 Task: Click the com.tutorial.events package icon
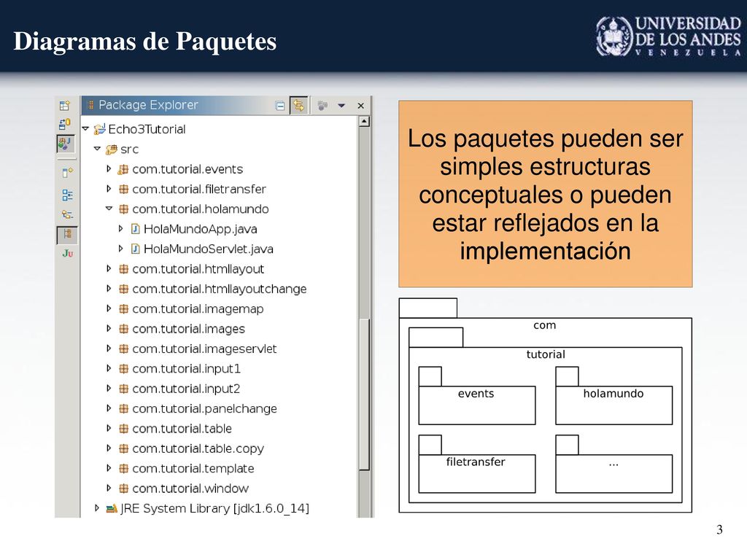coord(123,169)
